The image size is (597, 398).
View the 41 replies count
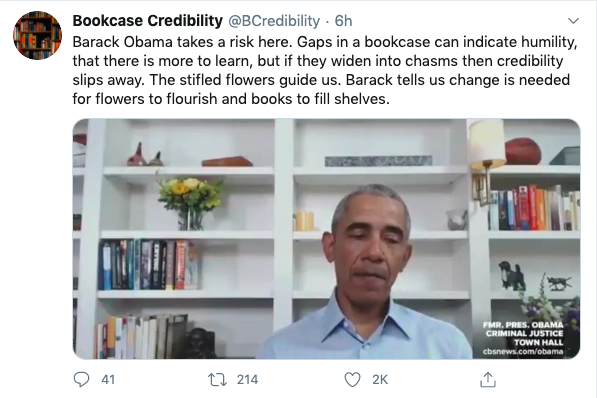click(x=108, y=380)
